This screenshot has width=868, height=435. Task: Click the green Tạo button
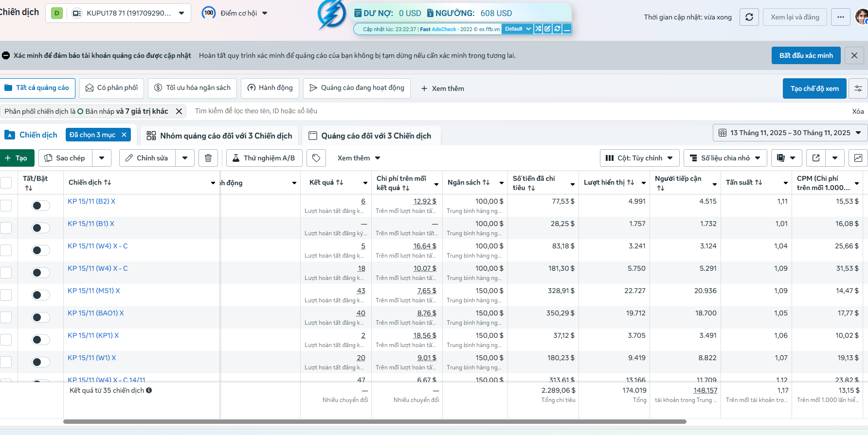tap(17, 158)
